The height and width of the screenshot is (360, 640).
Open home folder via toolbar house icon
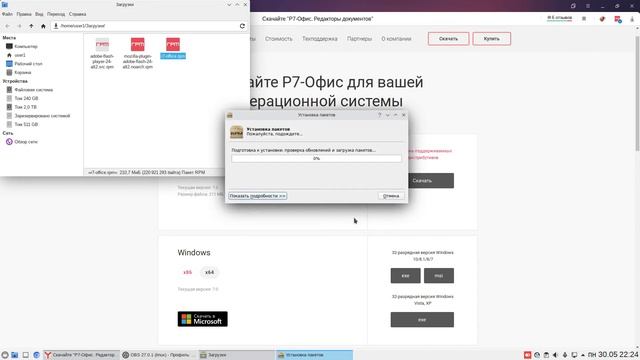pos(43,26)
